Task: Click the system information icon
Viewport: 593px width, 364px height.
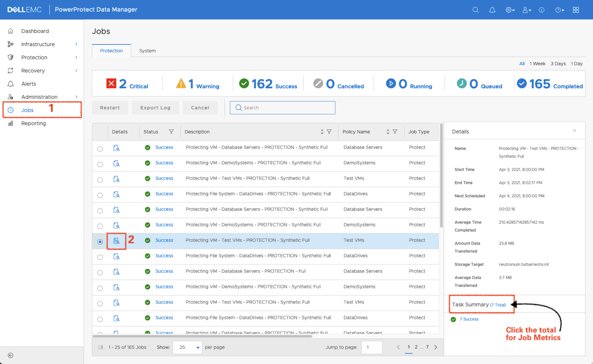Action: point(541,10)
